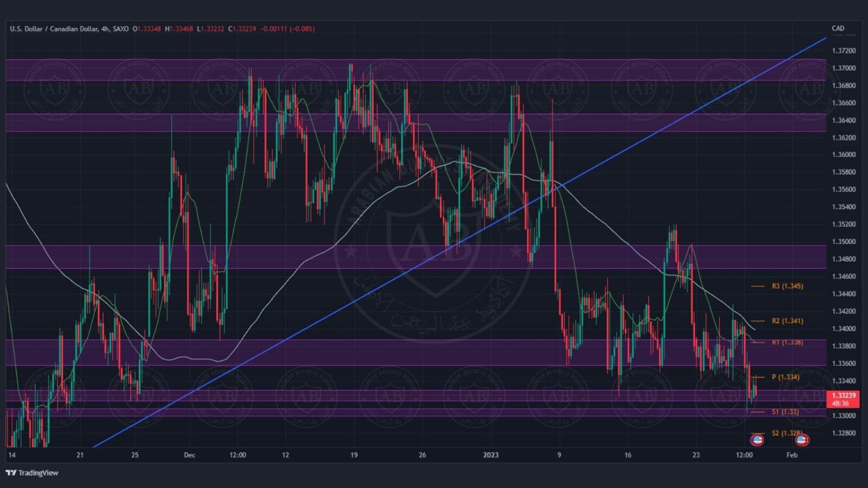
Task: Click the Feb label on time axis
Action: (x=792, y=455)
